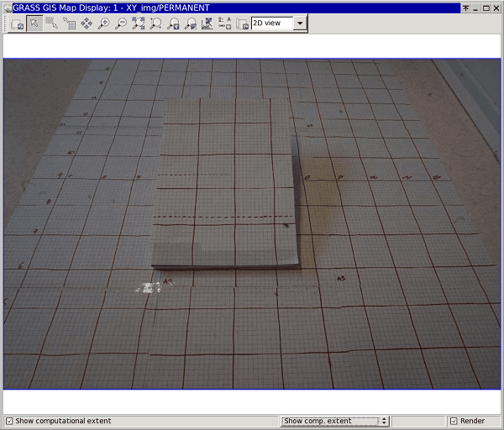
Task: Click the toolbar icon left of the Pan tool
Action: [69, 24]
